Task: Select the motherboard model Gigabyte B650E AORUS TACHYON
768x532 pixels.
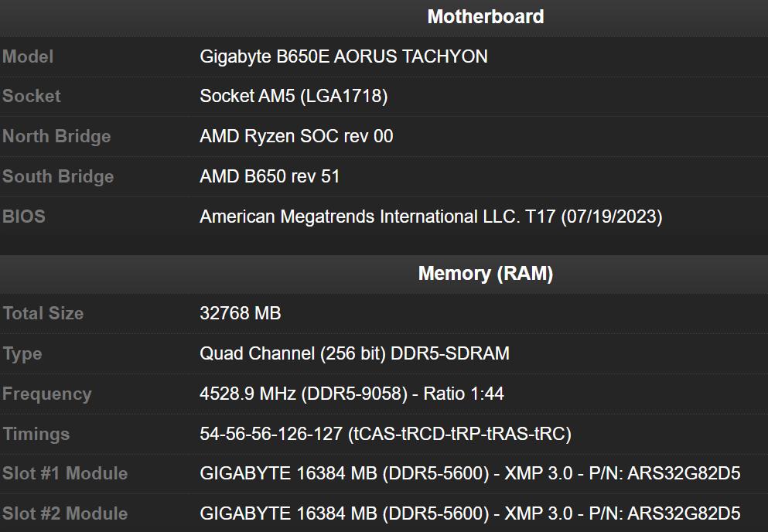Action: pos(343,56)
